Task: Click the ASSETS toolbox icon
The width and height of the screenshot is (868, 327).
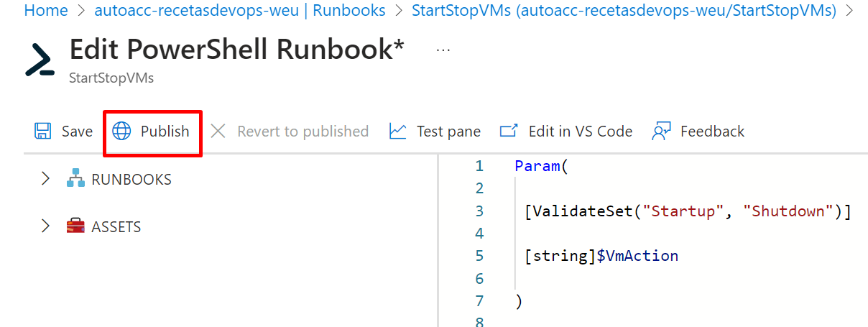Action: tap(75, 226)
